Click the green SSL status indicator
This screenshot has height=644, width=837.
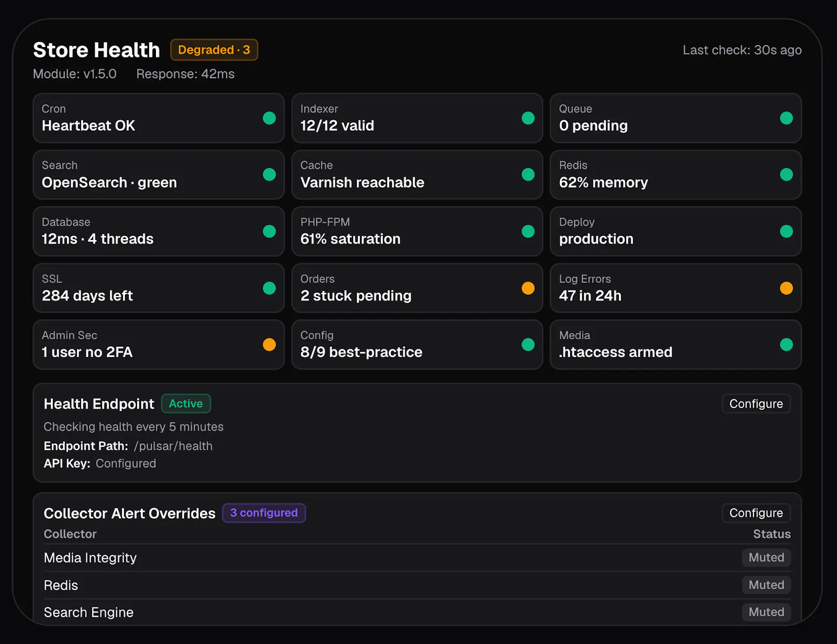tap(269, 288)
